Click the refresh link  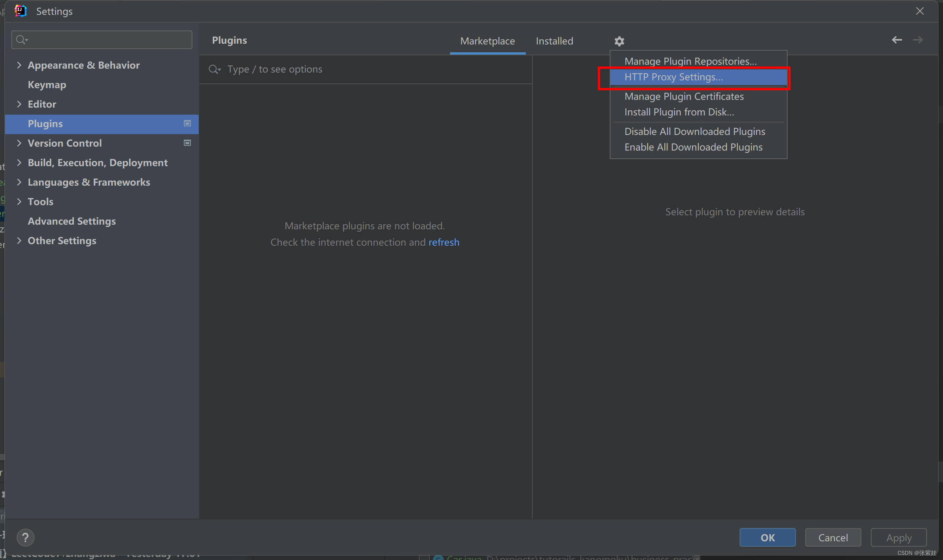(x=444, y=242)
